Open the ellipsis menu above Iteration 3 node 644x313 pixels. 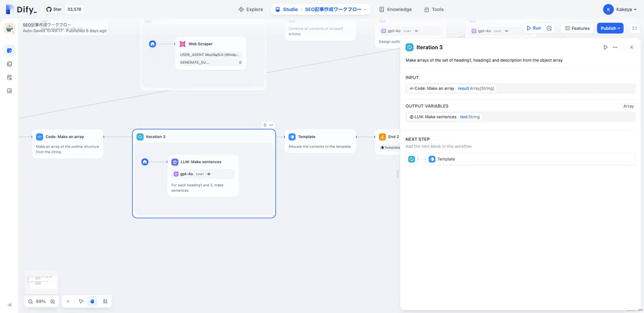[271, 125]
